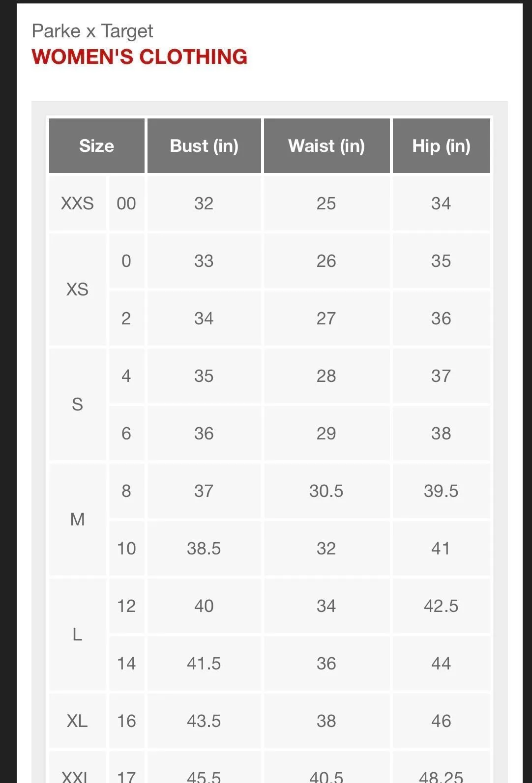Select the XXS size cell

pyautogui.click(x=77, y=203)
